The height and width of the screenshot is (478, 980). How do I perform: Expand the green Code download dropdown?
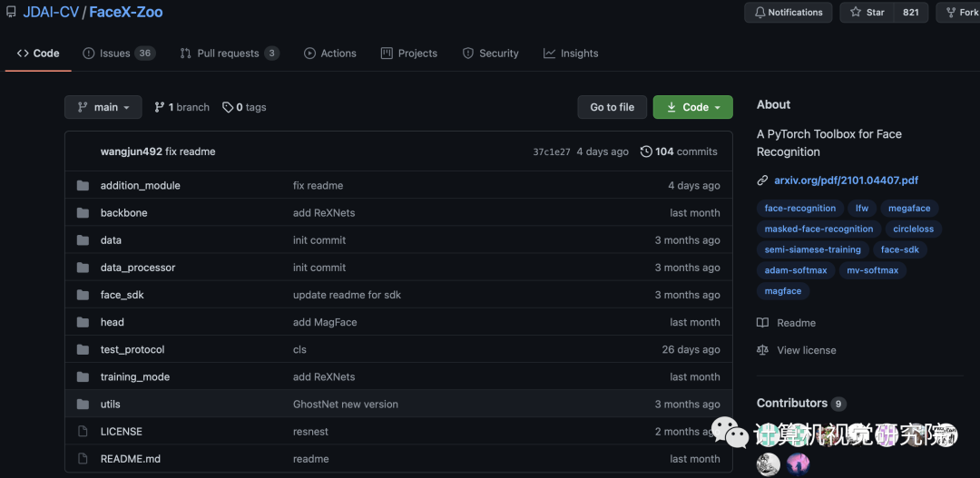tap(692, 107)
